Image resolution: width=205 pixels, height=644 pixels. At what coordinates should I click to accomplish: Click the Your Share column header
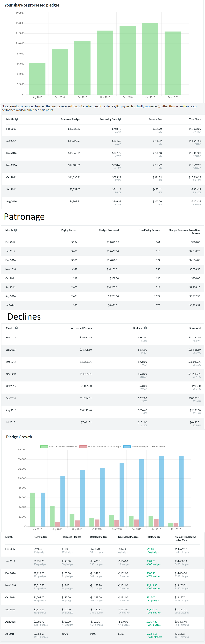pos(195,119)
